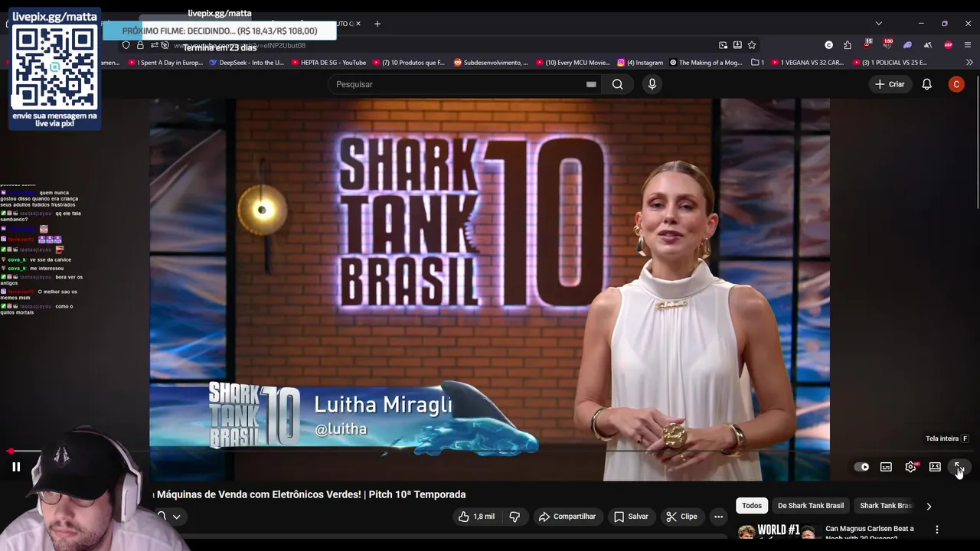Show more filter chips with the right chevron
The image size is (980, 551).
coord(929,506)
